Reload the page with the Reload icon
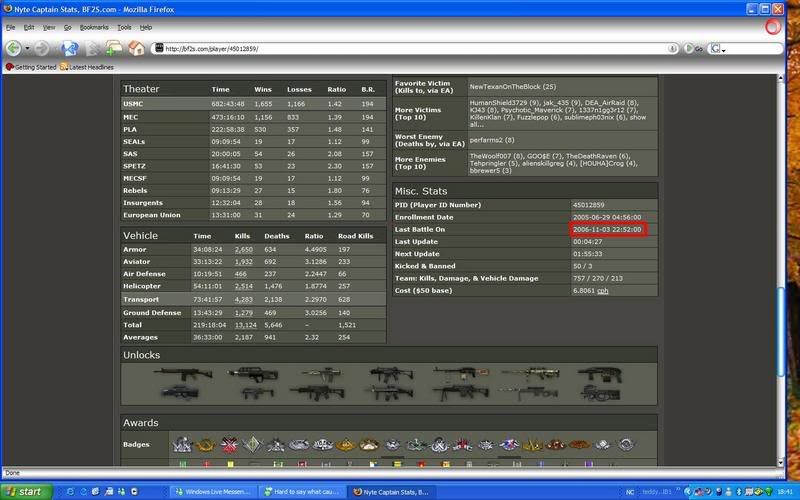Viewport: 800px width, 500px height. (69, 48)
